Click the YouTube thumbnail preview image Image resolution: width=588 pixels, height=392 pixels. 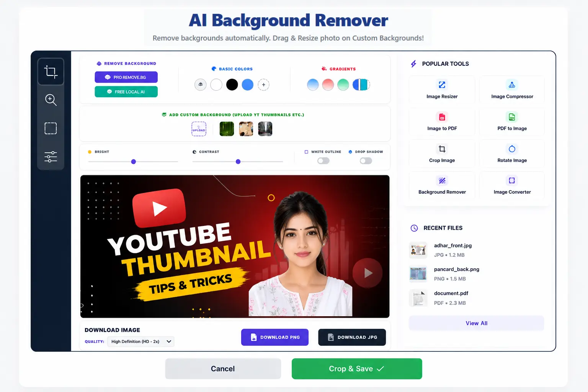coord(235,247)
